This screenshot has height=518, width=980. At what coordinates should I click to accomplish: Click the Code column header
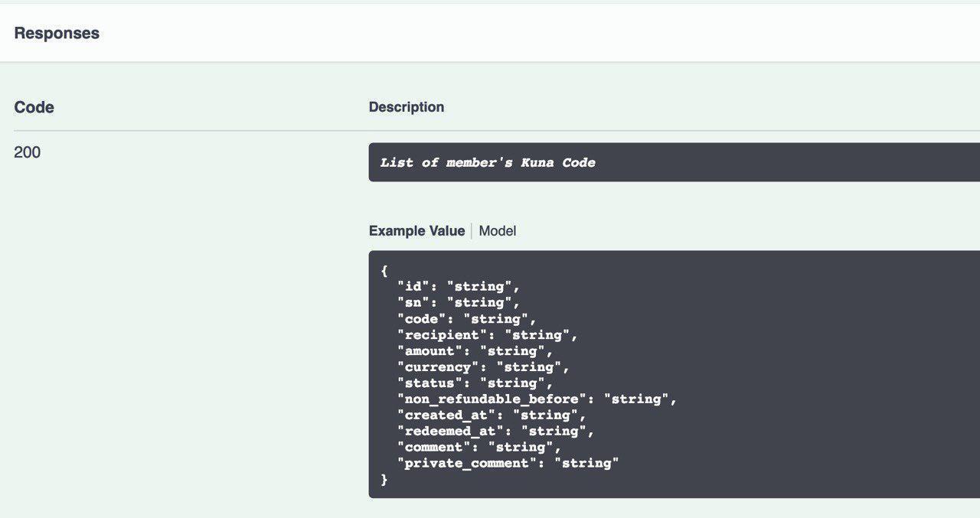34,108
